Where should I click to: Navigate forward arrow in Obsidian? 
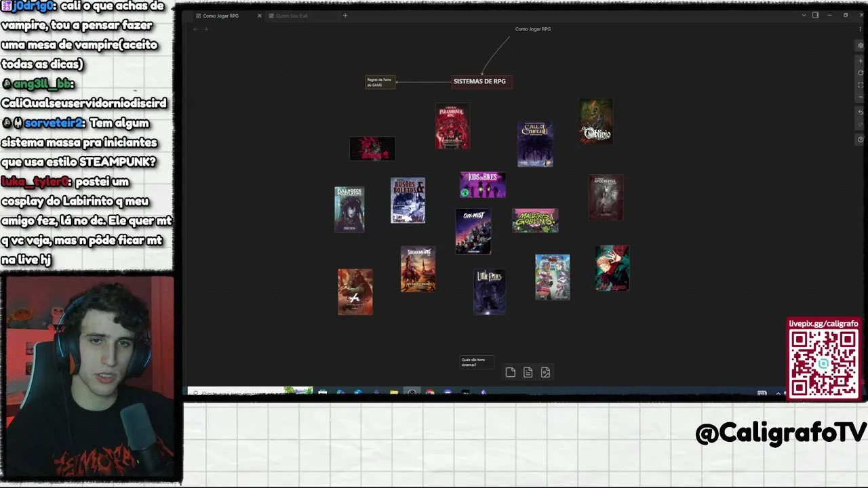pos(205,28)
